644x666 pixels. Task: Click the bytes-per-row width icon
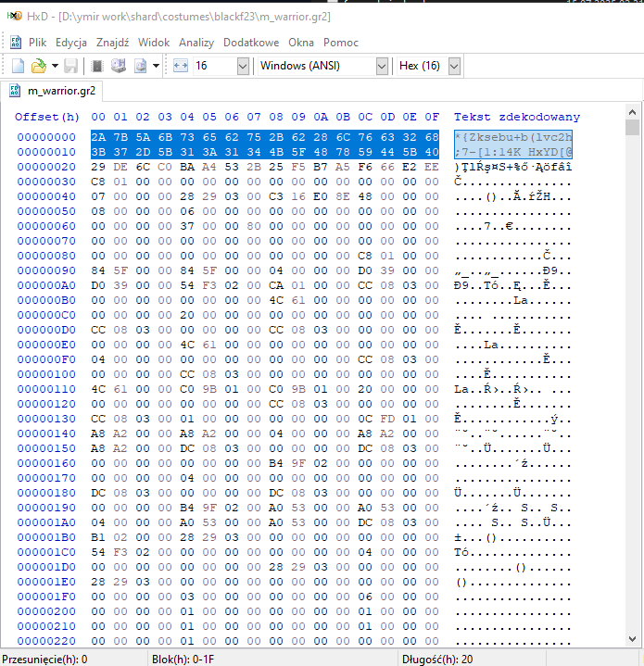tap(180, 66)
